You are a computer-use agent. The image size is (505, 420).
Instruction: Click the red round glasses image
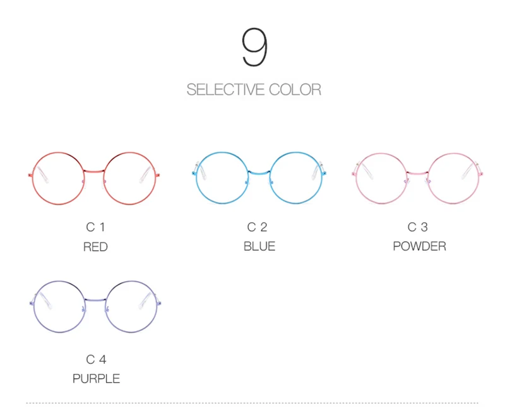[93, 178]
